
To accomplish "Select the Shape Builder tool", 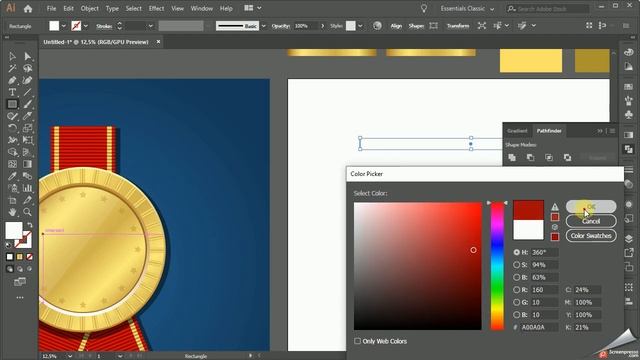I will click(12, 152).
